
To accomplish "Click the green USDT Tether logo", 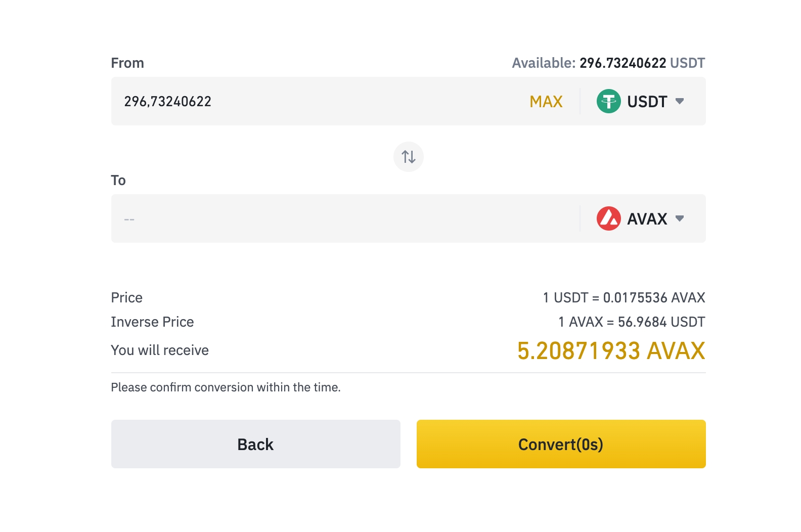I will pyautogui.click(x=608, y=101).
